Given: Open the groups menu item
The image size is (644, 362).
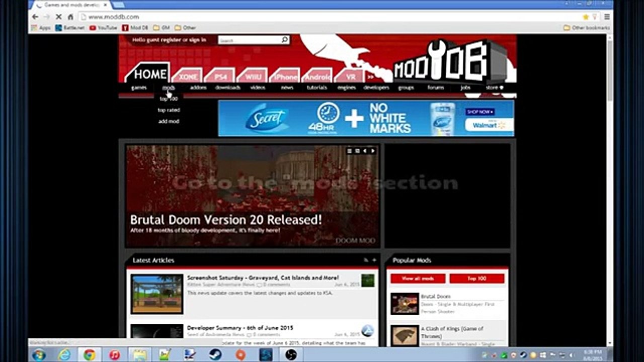Looking at the screenshot, I should tap(406, 87).
